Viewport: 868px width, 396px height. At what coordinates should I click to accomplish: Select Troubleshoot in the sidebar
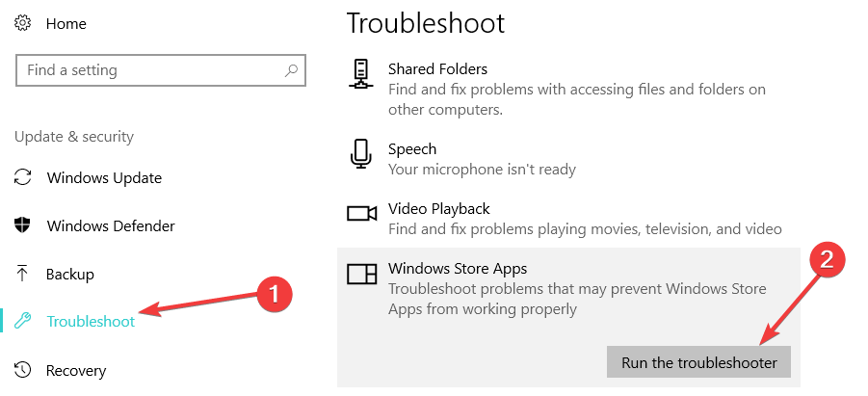[91, 322]
